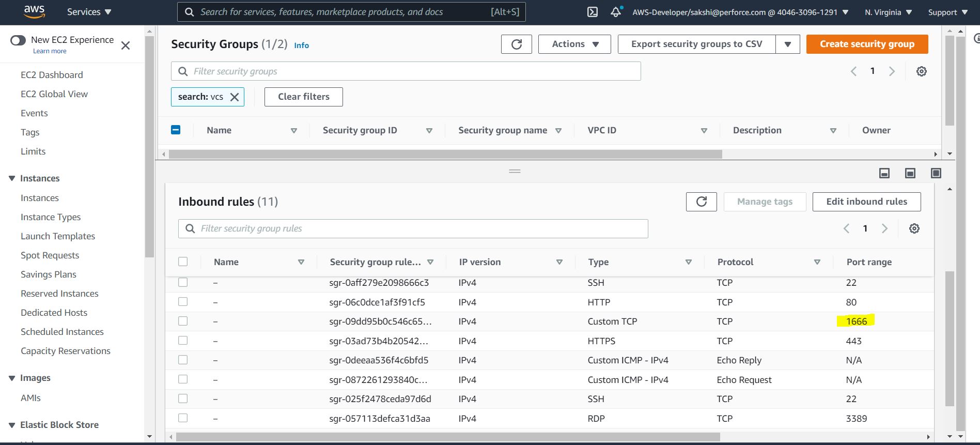Toggle the New EC2 Experience switch

point(18,40)
